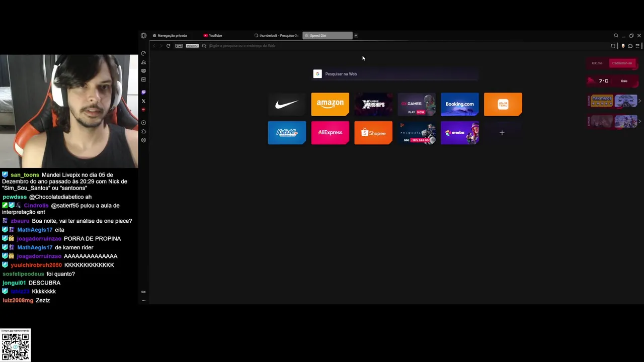
Task: Click the Google logo in the search box
Action: (317, 74)
